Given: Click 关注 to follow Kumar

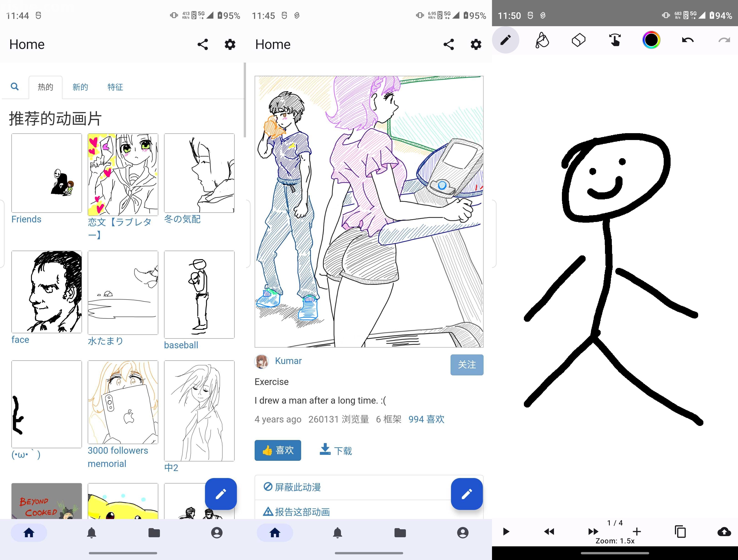Looking at the screenshot, I should pos(467,365).
